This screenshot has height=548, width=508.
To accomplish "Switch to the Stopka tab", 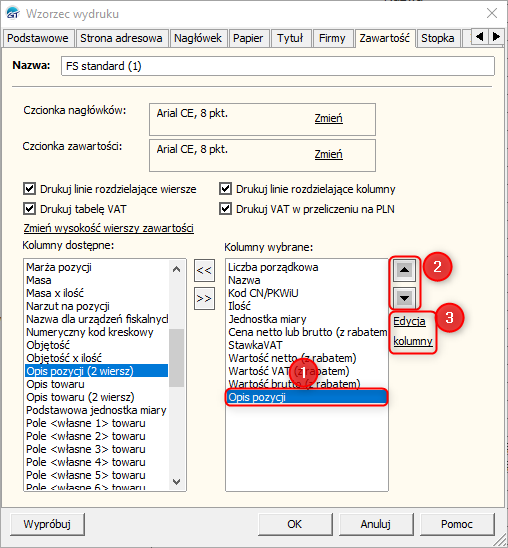I will click(x=437, y=38).
